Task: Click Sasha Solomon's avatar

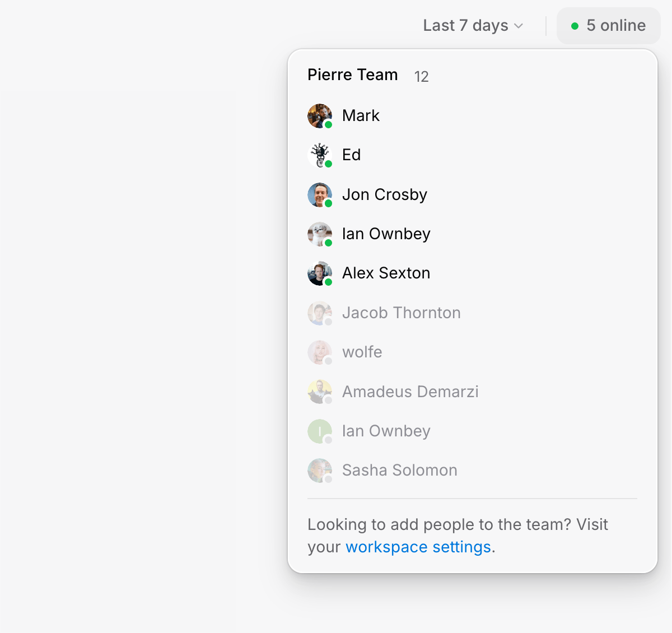Action: pos(320,471)
